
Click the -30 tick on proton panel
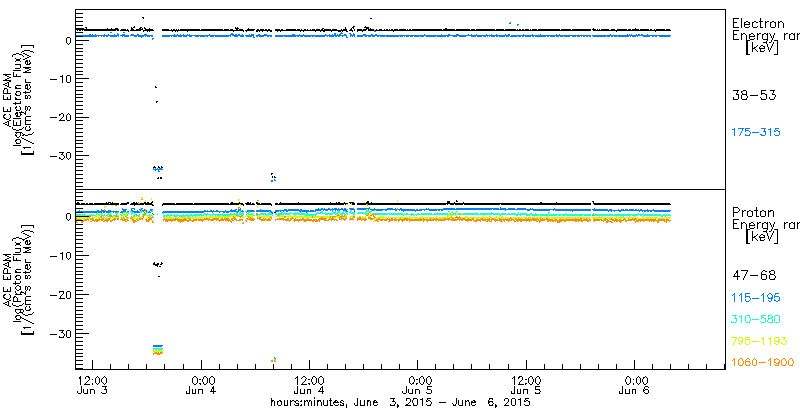[x=60, y=334]
